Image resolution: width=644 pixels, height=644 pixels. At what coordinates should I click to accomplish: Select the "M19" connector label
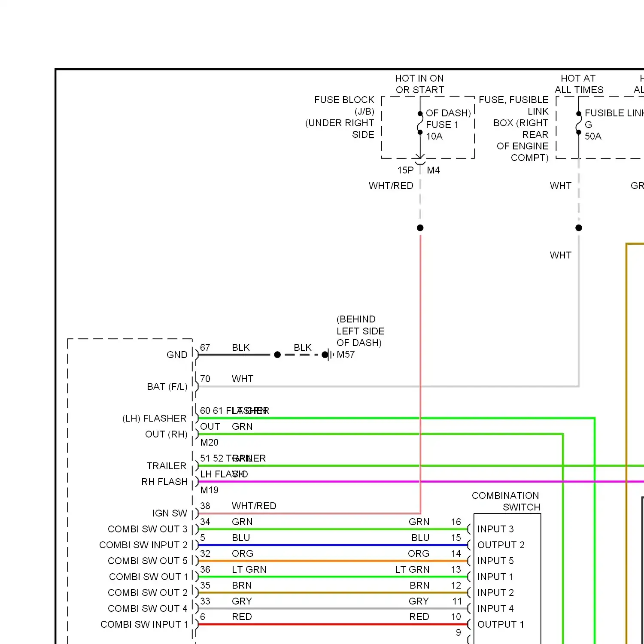tap(209, 490)
